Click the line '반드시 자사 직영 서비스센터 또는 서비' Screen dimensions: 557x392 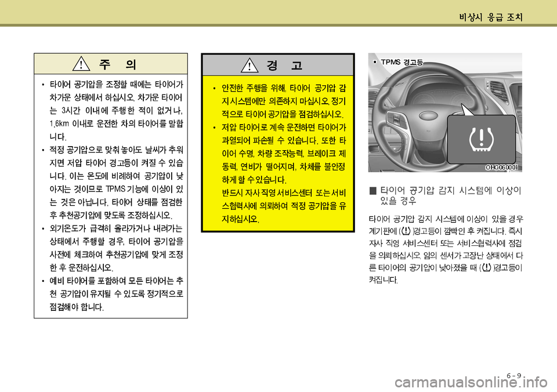pyautogui.click(x=284, y=193)
